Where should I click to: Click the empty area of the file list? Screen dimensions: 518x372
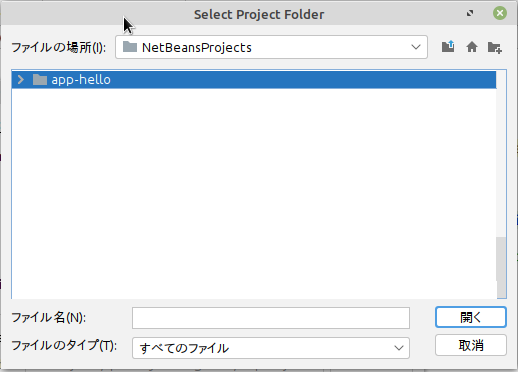253,193
